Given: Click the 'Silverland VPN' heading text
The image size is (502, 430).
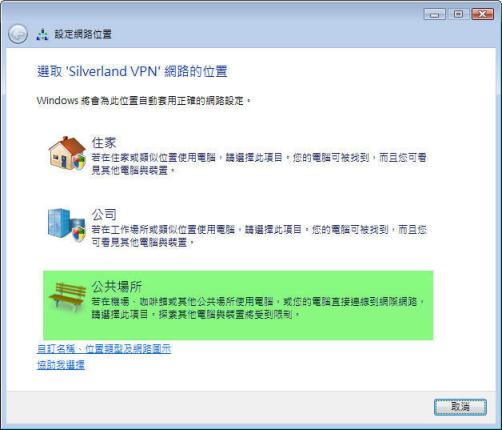Looking at the screenshot, I should point(113,71).
